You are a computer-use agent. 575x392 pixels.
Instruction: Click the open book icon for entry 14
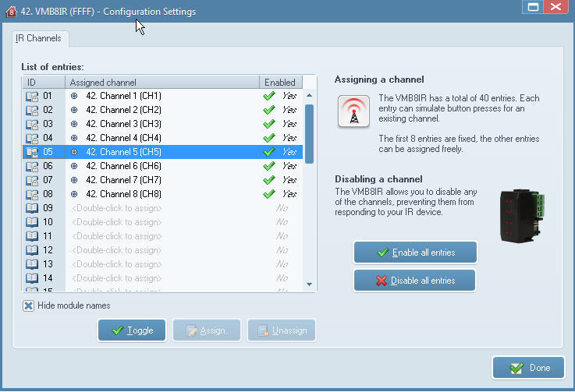tap(32, 278)
